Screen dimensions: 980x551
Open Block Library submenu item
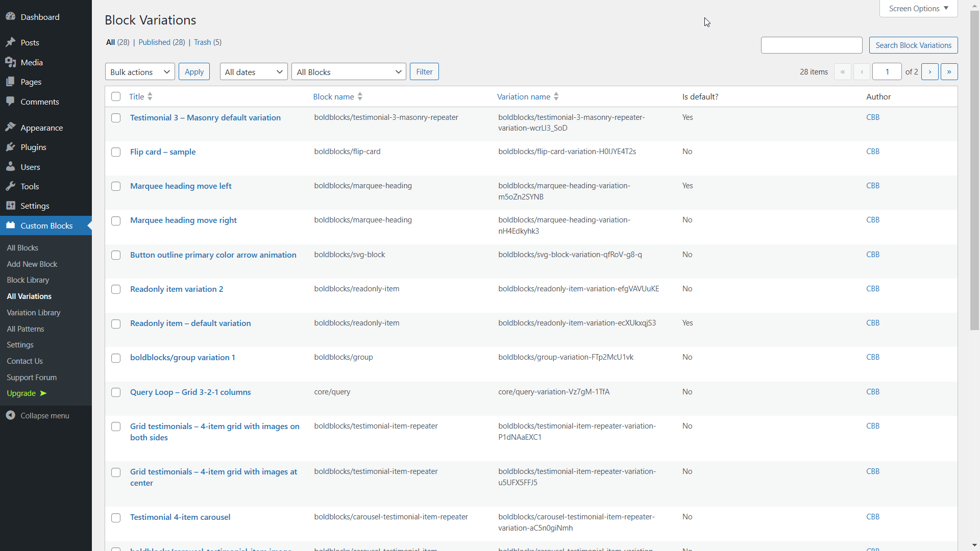pos(28,280)
